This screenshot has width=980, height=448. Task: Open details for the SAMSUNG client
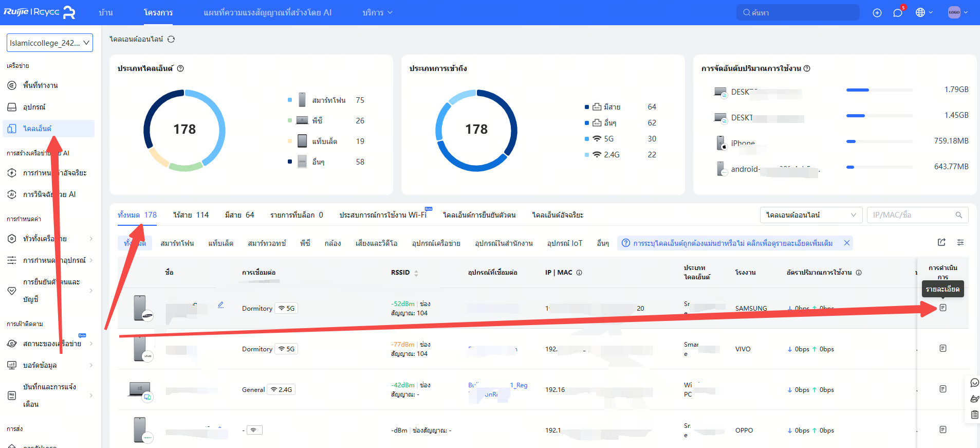(942, 308)
